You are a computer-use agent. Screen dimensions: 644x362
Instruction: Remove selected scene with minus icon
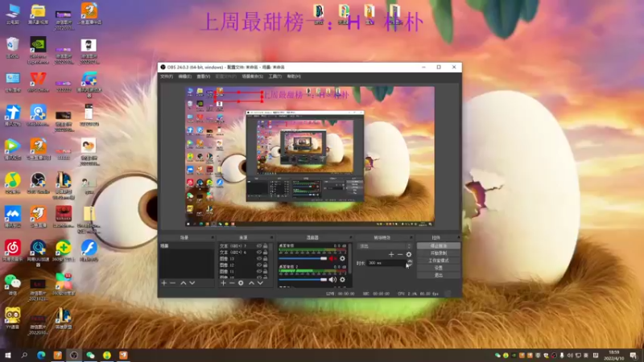click(172, 283)
